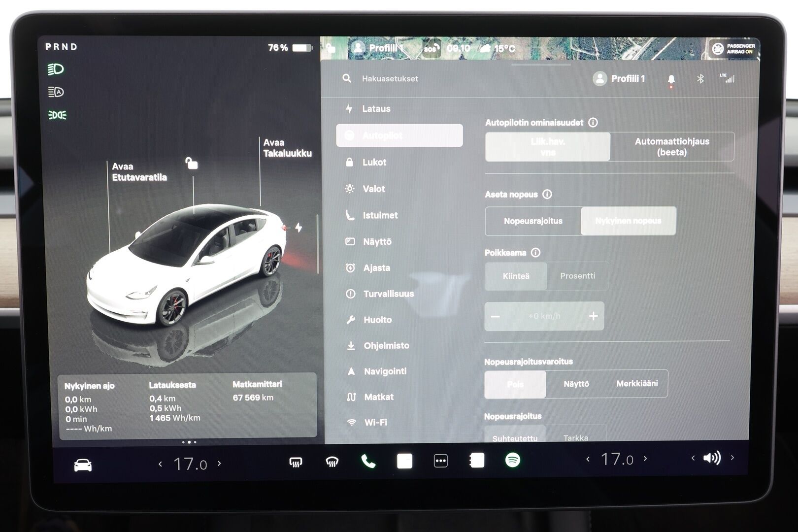This screenshot has width=798, height=532.
Task: Open the Lataus (charging) settings
Action: (377, 109)
